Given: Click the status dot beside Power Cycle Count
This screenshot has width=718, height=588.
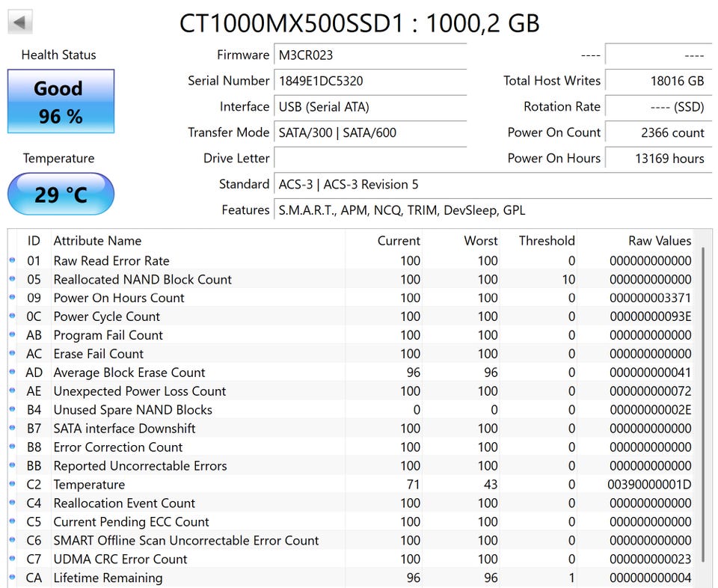Looking at the screenshot, I should click(x=12, y=316).
